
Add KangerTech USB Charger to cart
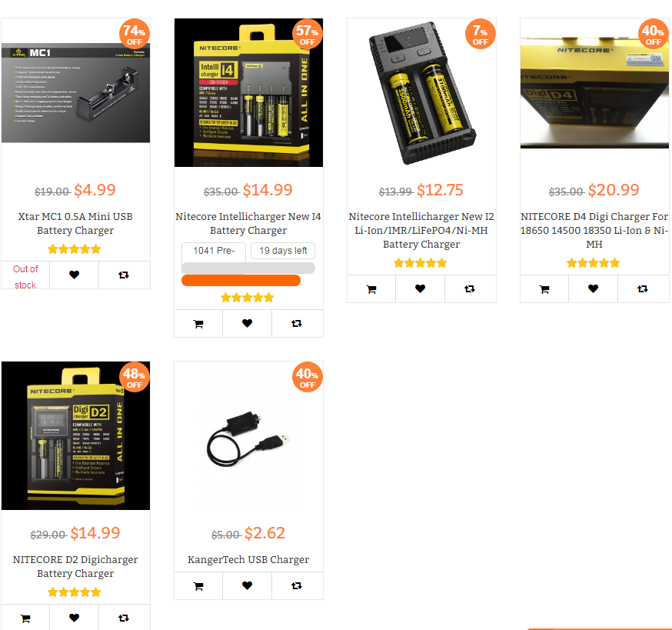pyautogui.click(x=198, y=586)
